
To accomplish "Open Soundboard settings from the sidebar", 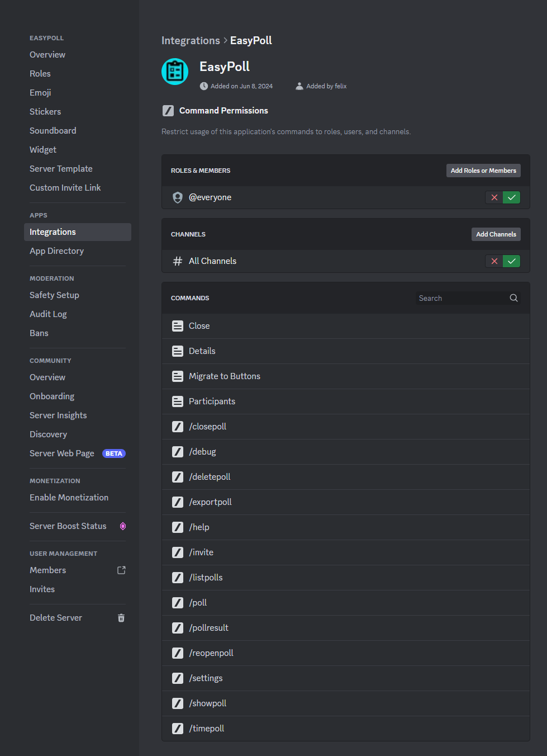I will [x=53, y=130].
